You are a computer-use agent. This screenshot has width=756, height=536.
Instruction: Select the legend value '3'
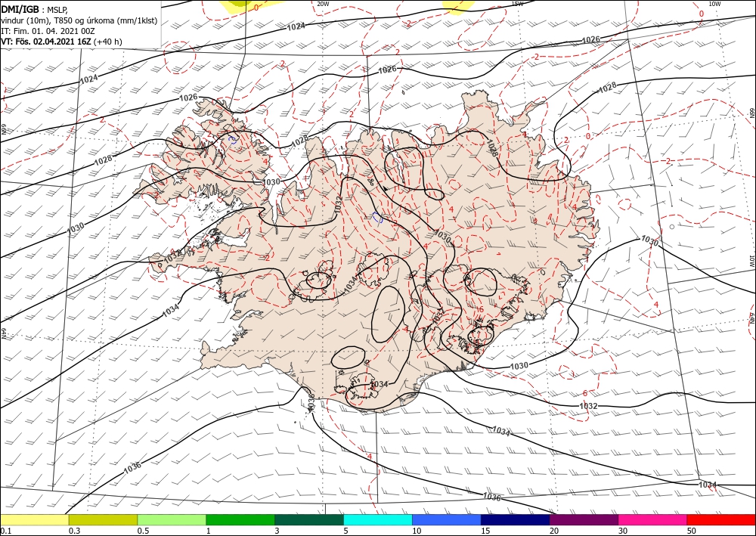pos(277,531)
